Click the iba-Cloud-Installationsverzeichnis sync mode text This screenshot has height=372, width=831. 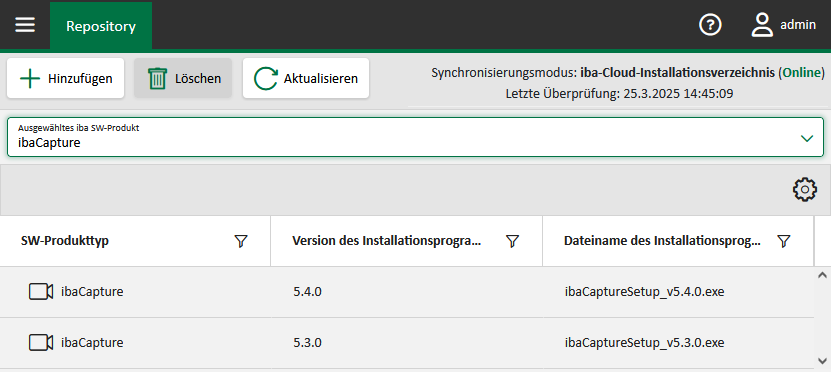677,73
